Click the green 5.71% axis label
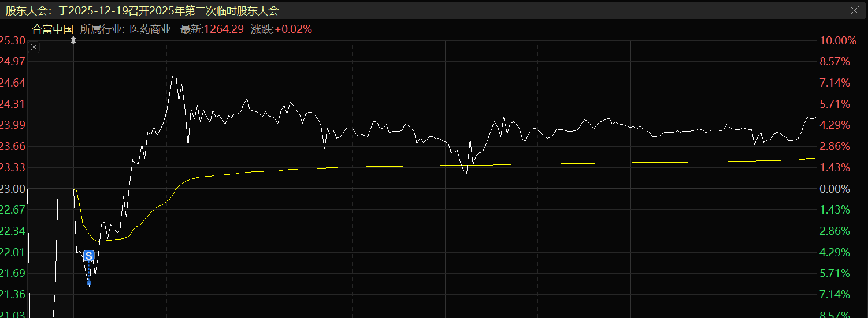This screenshot has width=868, height=318. pyautogui.click(x=835, y=273)
